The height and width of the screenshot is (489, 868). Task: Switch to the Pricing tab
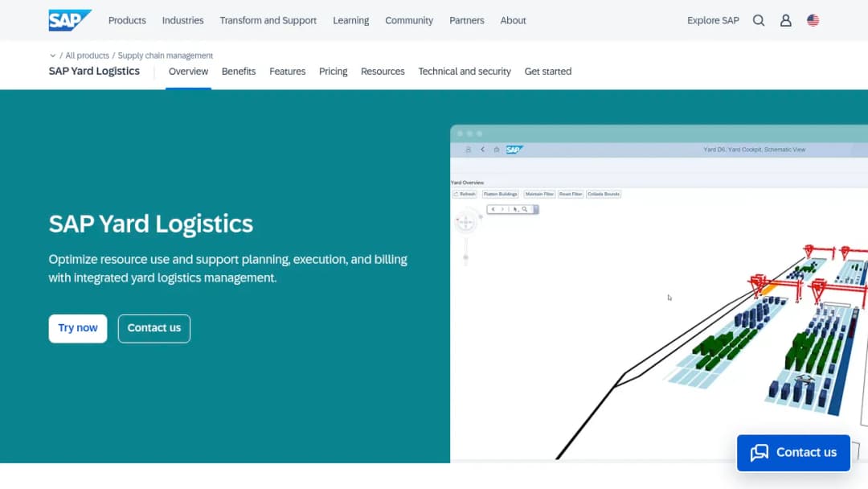(x=334, y=72)
